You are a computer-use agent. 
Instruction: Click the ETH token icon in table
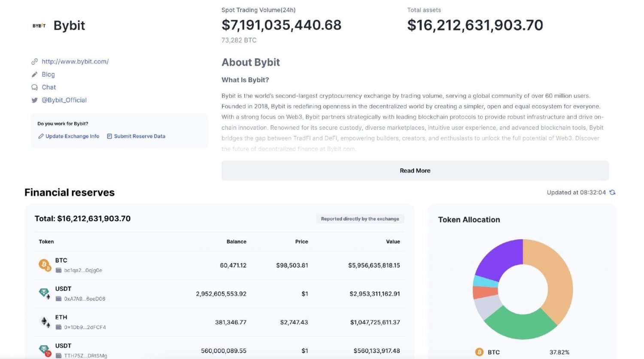pyautogui.click(x=44, y=322)
